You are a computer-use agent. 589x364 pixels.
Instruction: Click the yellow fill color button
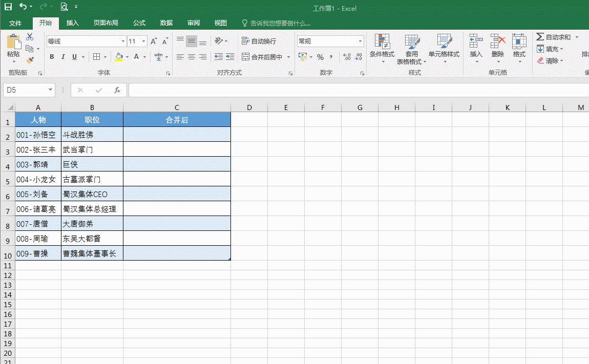119,57
